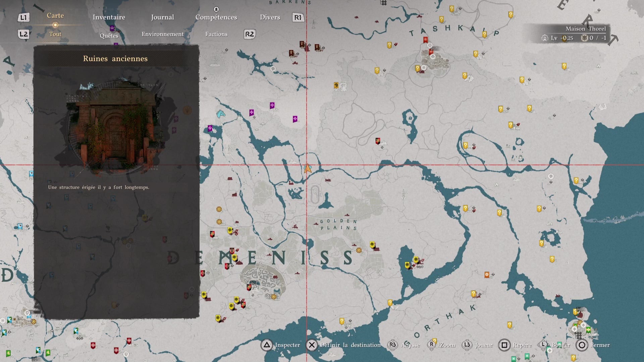The height and width of the screenshot is (362, 644).
Task: Click the orange player arrow marker
Action: [x=307, y=168]
